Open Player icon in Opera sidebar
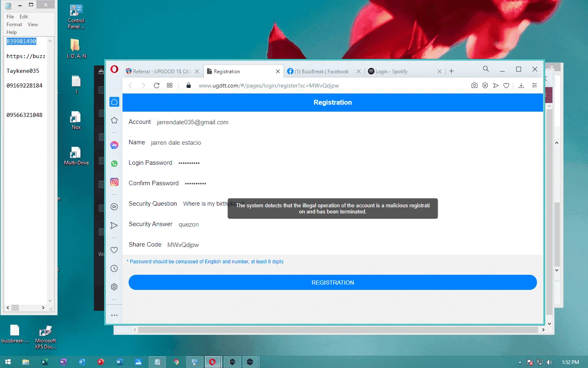588x368 pixels. [x=114, y=207]
